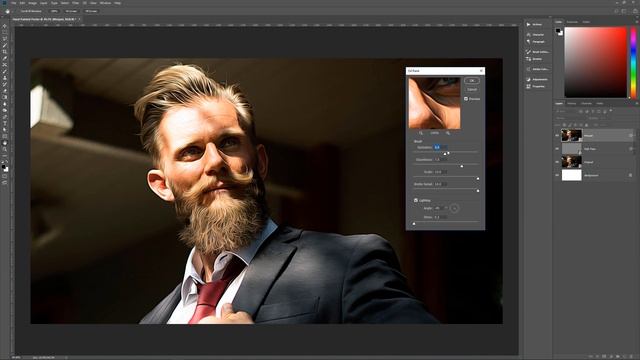Hide the top selected layer's eye icon
The image size is (640, 360).
click(x=557, y=136)
